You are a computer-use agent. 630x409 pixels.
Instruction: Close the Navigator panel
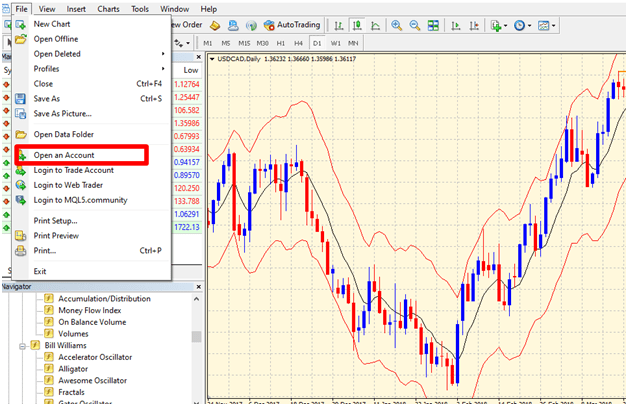pyautogui.click(x=198, y=287)
